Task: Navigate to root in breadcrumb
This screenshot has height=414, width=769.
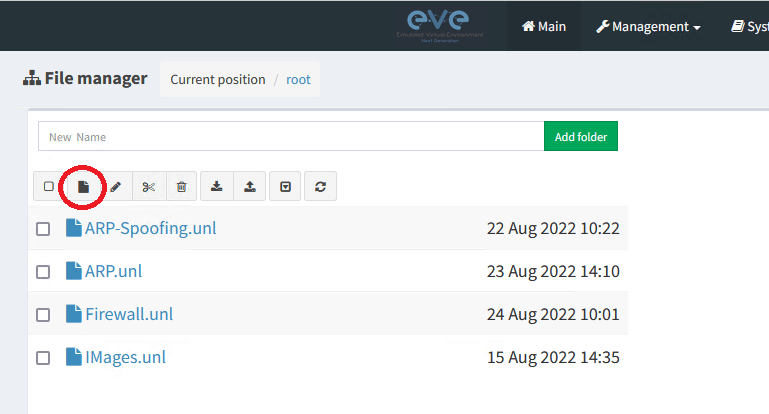Action: (x=298, y=79)
